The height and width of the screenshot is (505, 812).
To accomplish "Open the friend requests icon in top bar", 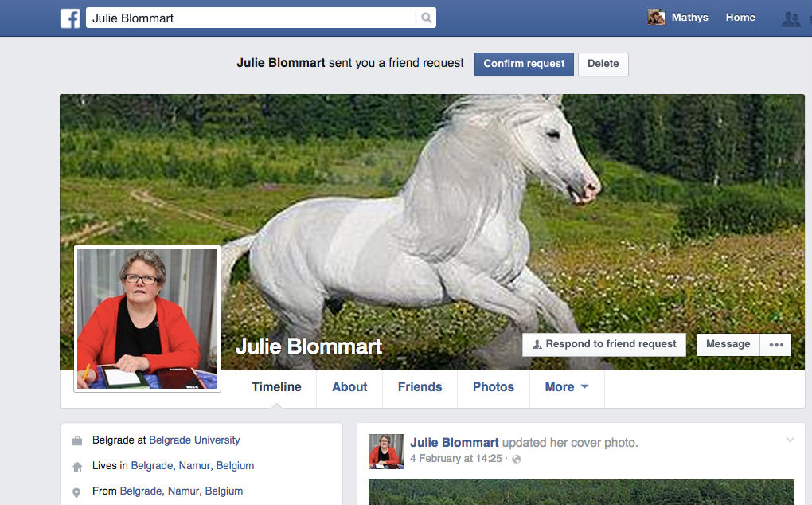I will point(791,18).
